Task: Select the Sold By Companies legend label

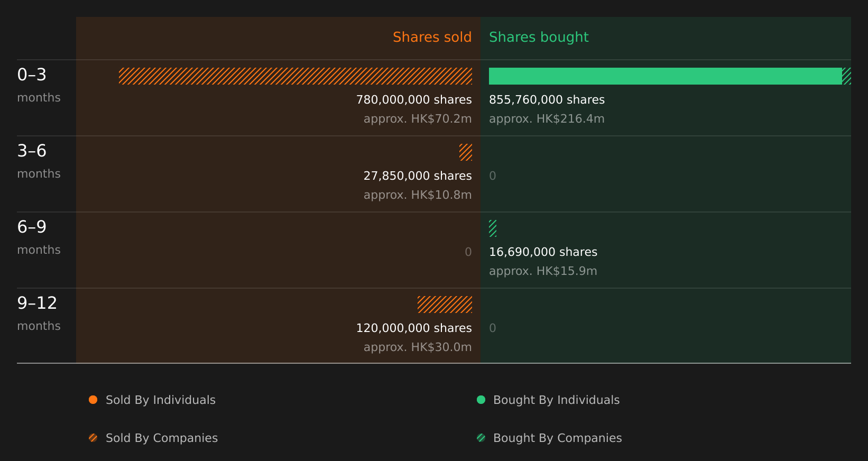Action: point(162,438)
